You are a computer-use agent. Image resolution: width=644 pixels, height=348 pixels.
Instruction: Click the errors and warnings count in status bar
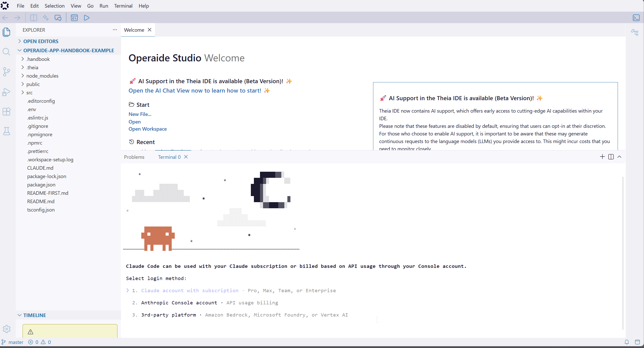tap(40, 342)
